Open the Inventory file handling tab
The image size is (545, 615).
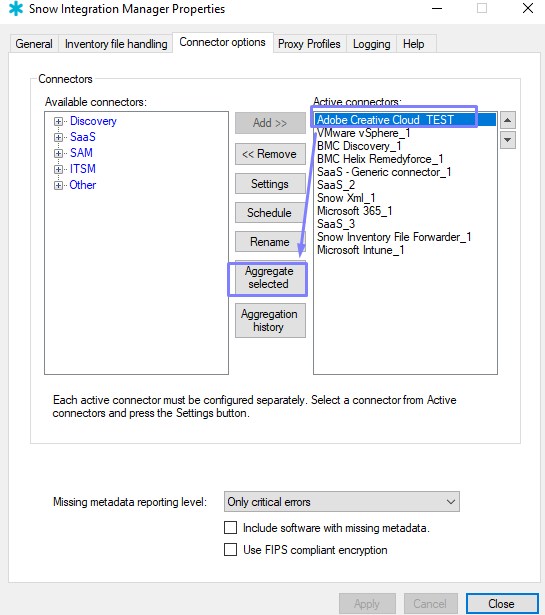[116, 44]
